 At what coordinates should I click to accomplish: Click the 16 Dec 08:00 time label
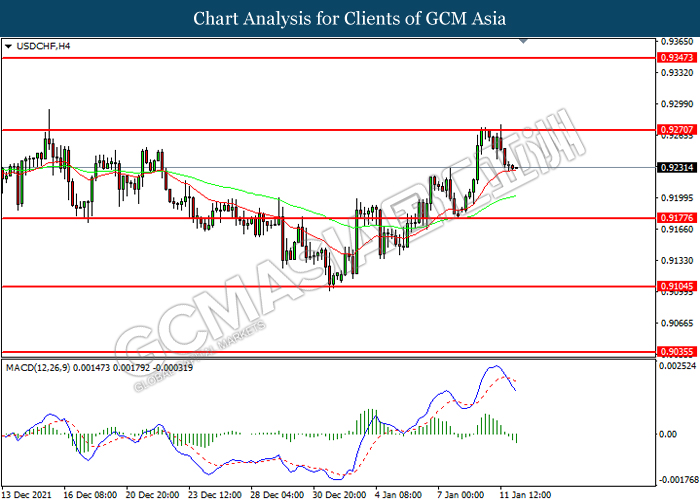point(90,495)
